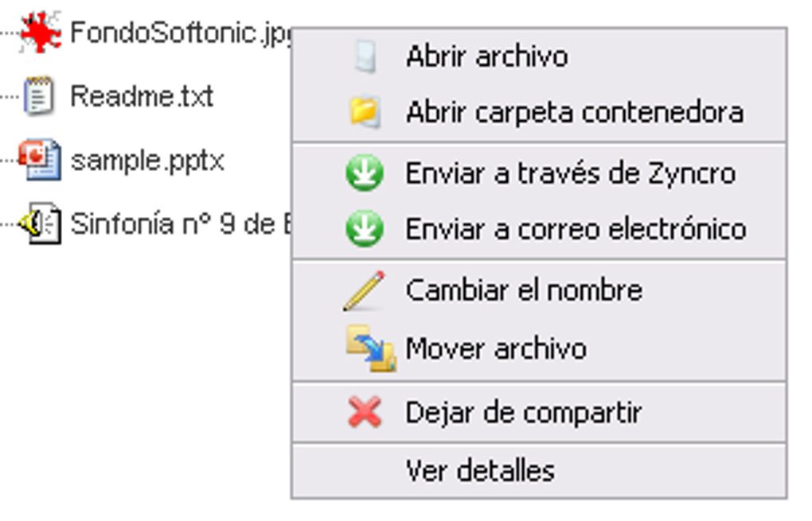Image resolution: width=812 pixels, height=521 pixels.
Task: Click the audio file icon beside Sinfonía nº 9
Action: coord(41,224)
